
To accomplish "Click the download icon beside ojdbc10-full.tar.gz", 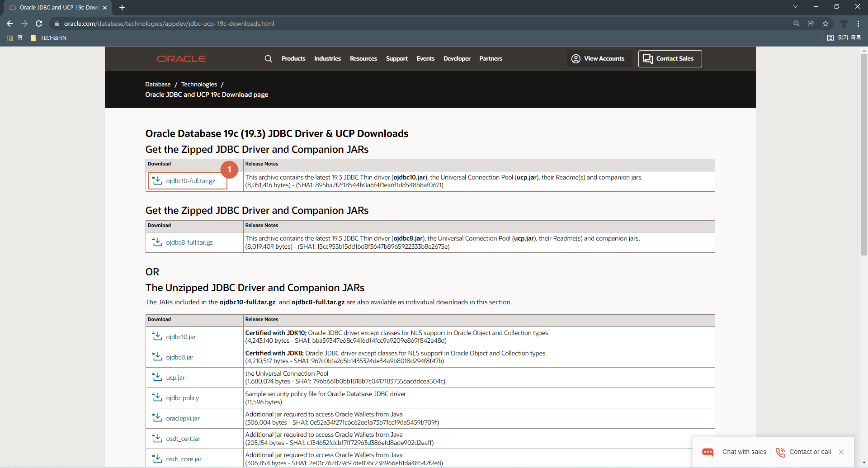I will [157, 180].
